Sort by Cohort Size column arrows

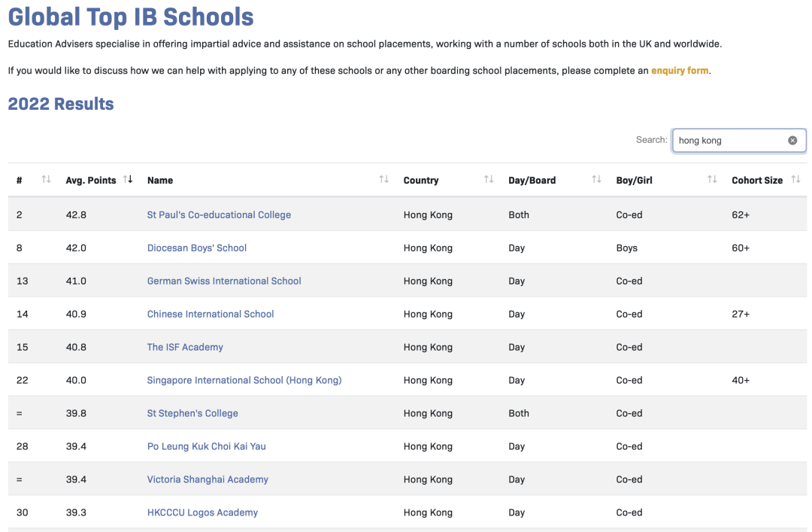[795, 180]
